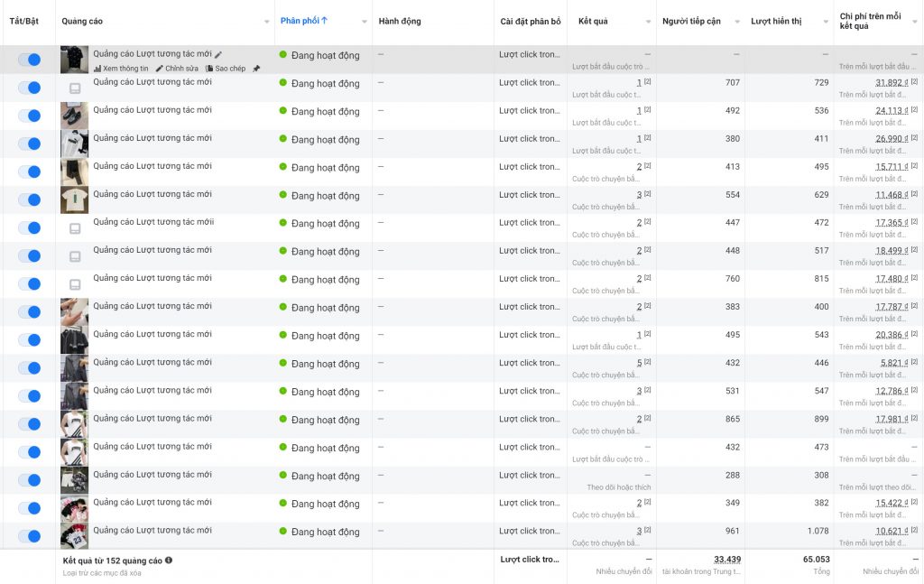
Task: Disable the ad showing 554 reach
Action: click(29, 199)
